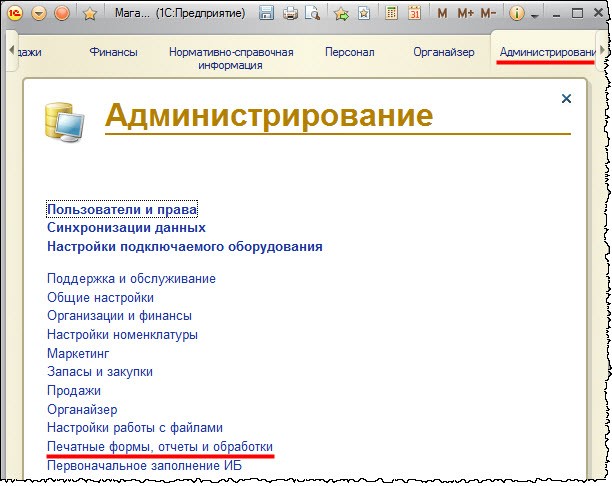Open the Органайзер section tab
The width and height of the screenshot is (612, 486).
click(444, 52)
